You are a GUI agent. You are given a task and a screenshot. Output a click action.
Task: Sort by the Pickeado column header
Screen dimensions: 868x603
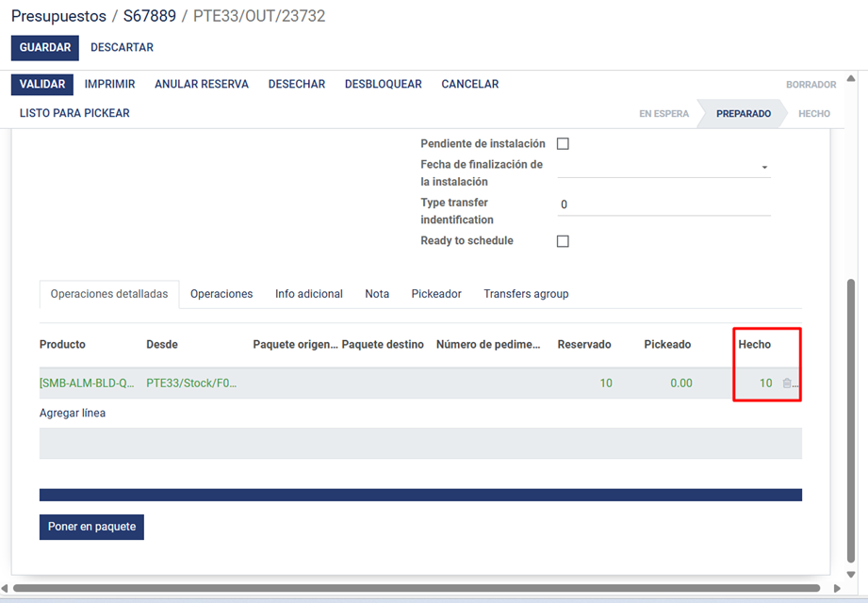coord(667,345)
